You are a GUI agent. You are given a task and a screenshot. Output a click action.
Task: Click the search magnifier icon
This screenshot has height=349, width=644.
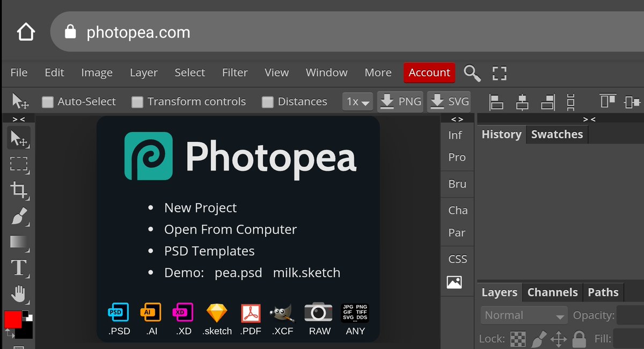tap(472, 73)
